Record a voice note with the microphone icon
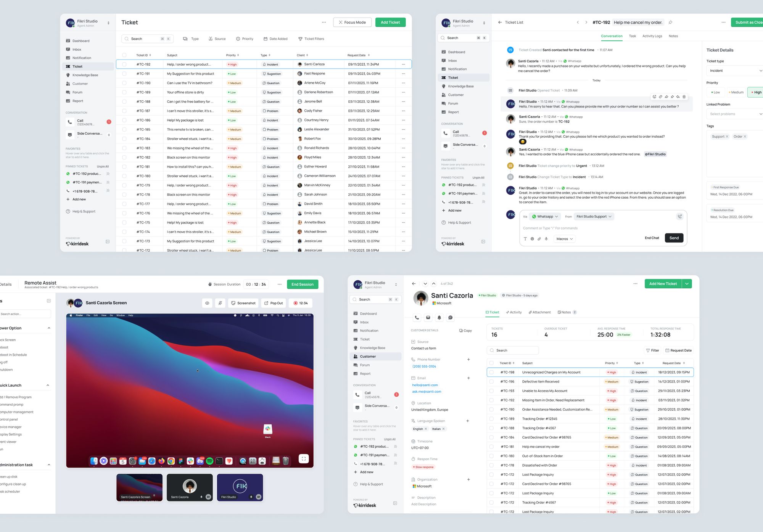This screenshot has width=763, height=532. tap(546, 239)
